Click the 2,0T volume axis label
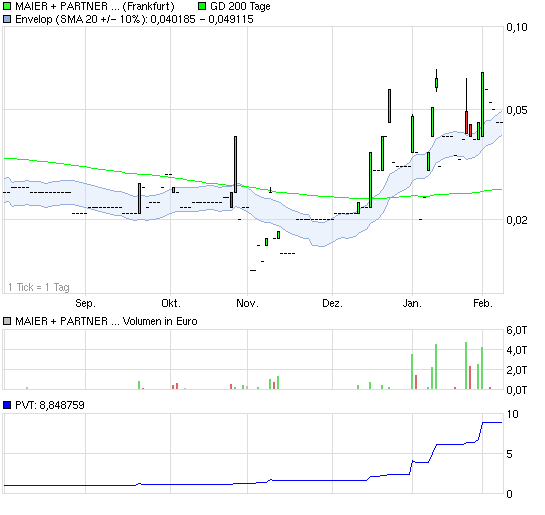The image size is (545, 515). click(516, 370)
